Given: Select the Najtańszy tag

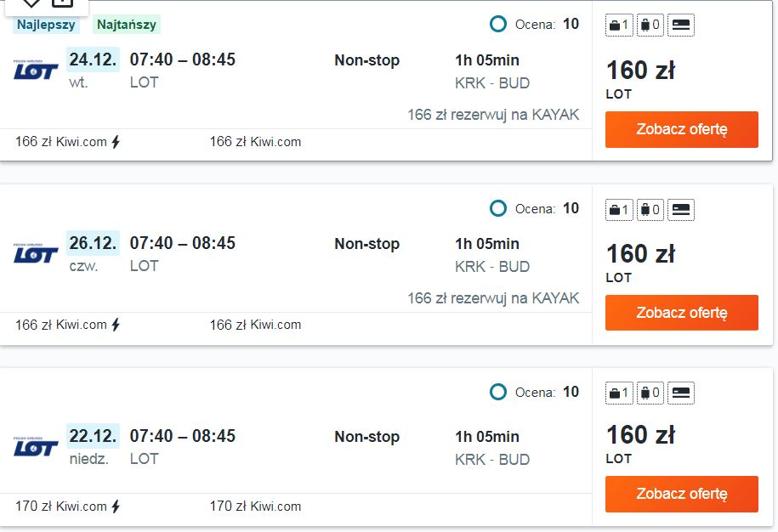Looking at the screenshot, I should [x=127, y=25].
